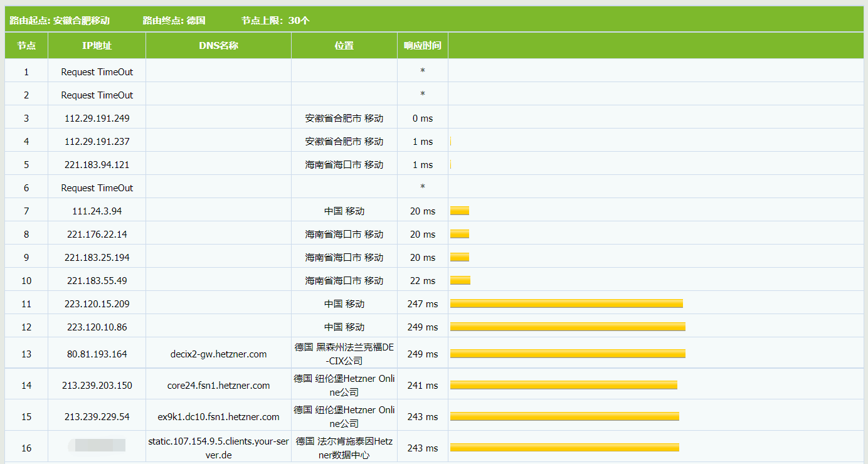The width and height of the screenshot is (868, 464).
Task: Click the 249 ms value in node 12 row
Action: pyautogui.click(x=423, y=327)
